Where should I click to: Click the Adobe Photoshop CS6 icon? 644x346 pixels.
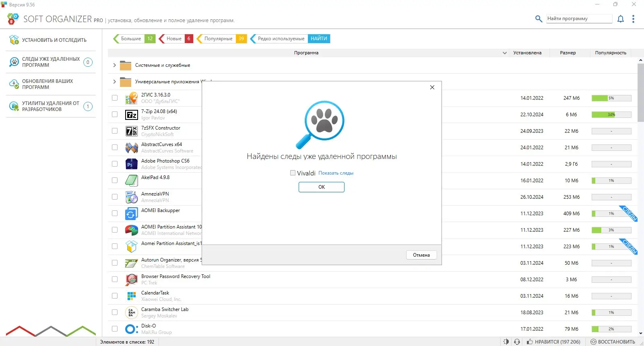(132, 164)
